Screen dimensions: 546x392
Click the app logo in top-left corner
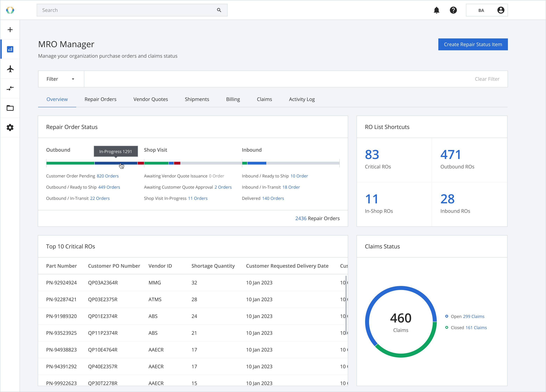pos(10,10)
